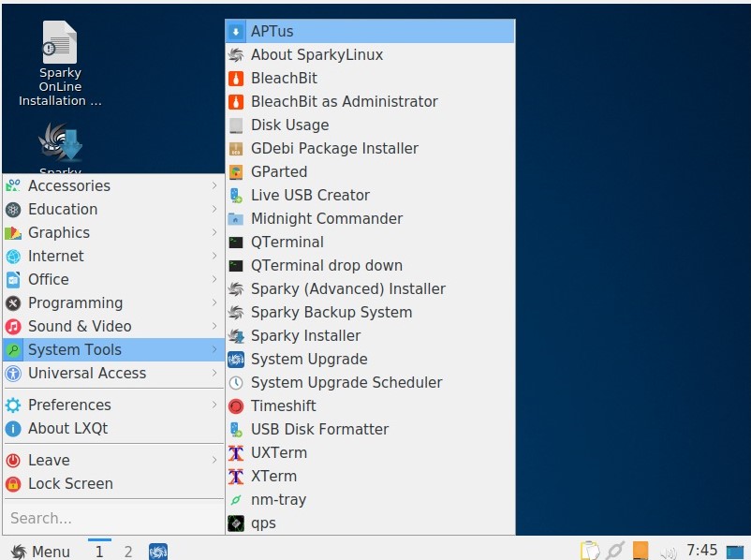Select the Sparky OnLine Installation desktop icon
This screenshot has height=560, width=751.
pyautogui.click(x=60, y=64)
